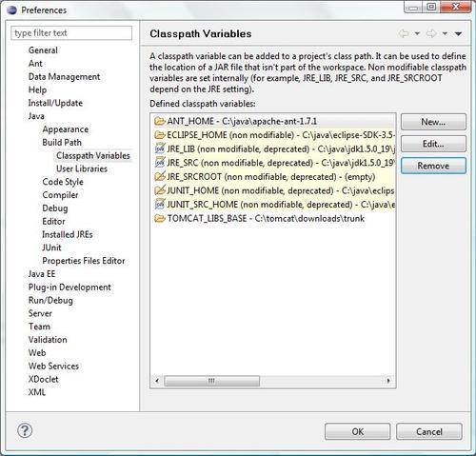Click the JRE_SRCROOT folder icon

coord(160,176)
